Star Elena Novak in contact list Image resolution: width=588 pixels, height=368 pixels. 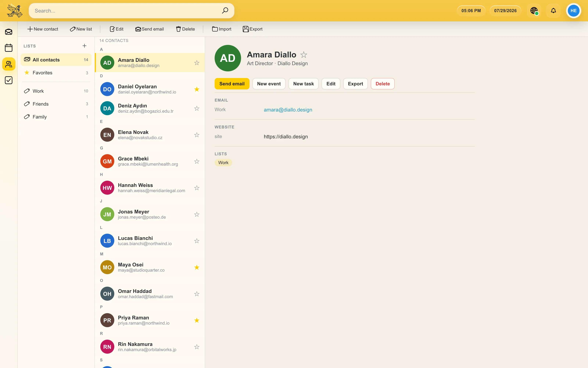pyautogui.click(x=197, y=135)
